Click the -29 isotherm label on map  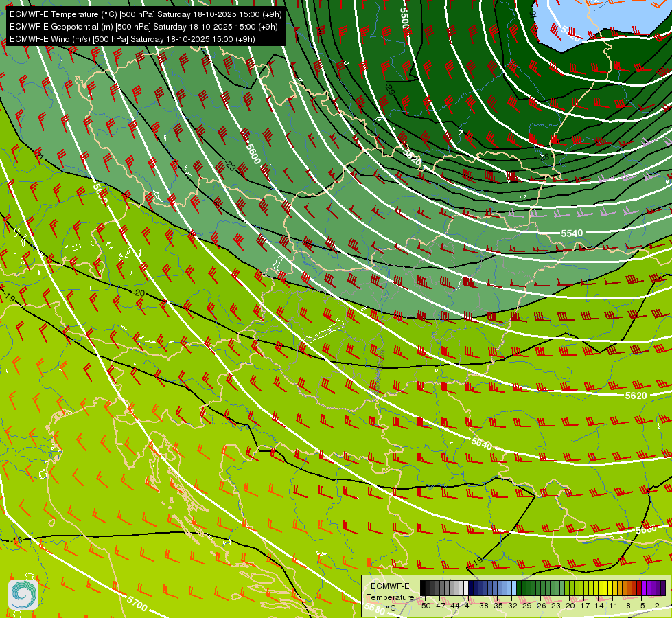[389, 90]
